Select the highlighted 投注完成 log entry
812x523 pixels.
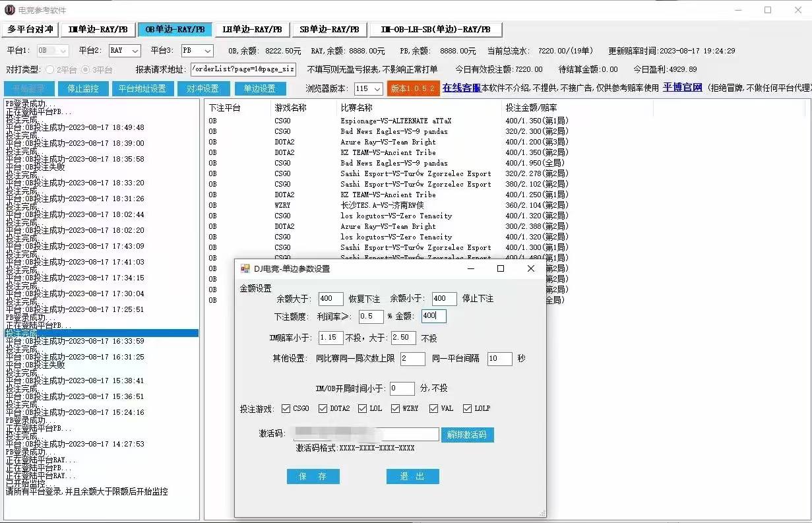[102, 333]
